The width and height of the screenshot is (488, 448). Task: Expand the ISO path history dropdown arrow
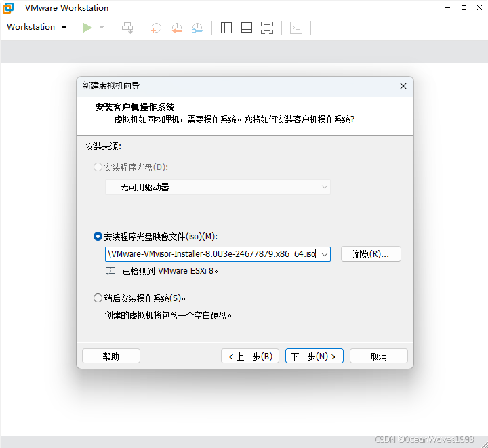click(325, 254)
